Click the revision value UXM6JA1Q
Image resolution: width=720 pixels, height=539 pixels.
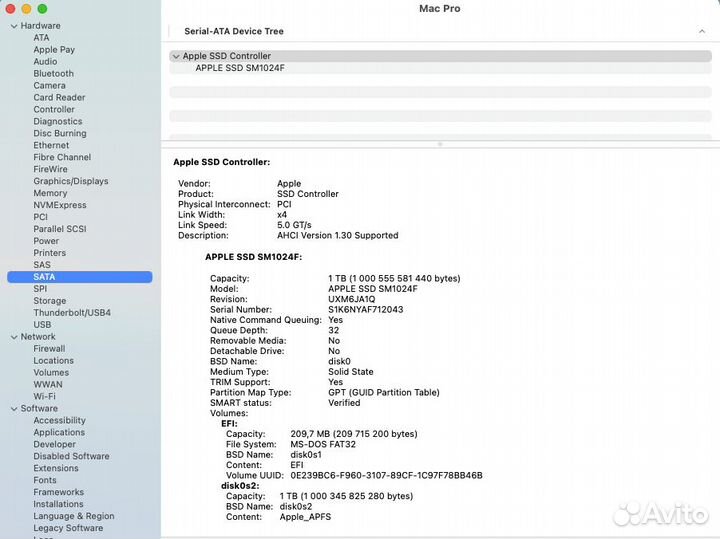click(x=351, y=299)
